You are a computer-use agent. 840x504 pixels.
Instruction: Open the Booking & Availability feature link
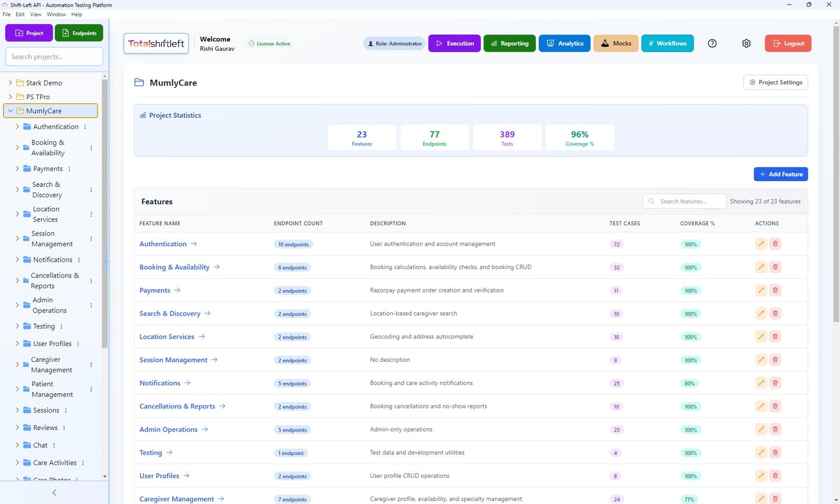click(174, 267)
